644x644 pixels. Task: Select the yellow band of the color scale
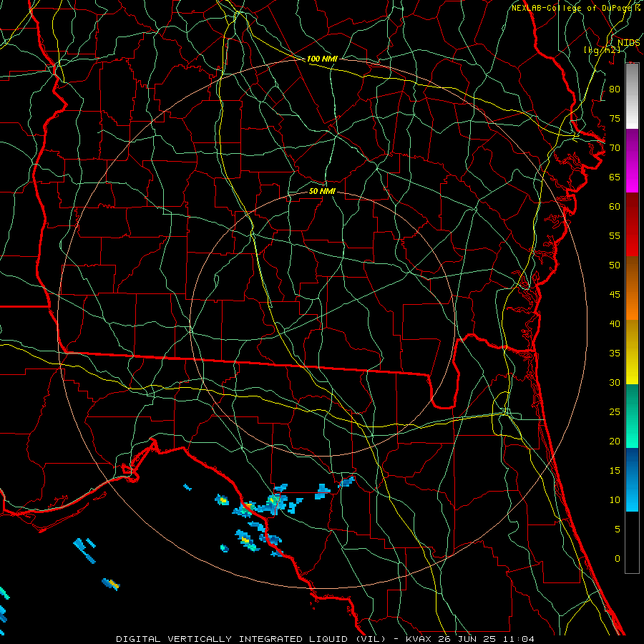pyautogui.click(x=632, y=352)
